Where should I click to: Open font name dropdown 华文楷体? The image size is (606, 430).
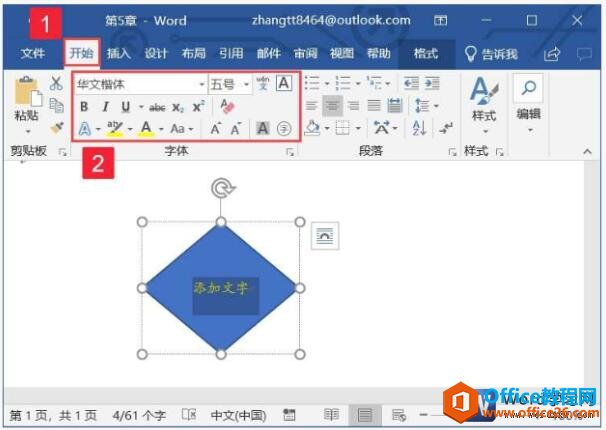click(202, 84)
